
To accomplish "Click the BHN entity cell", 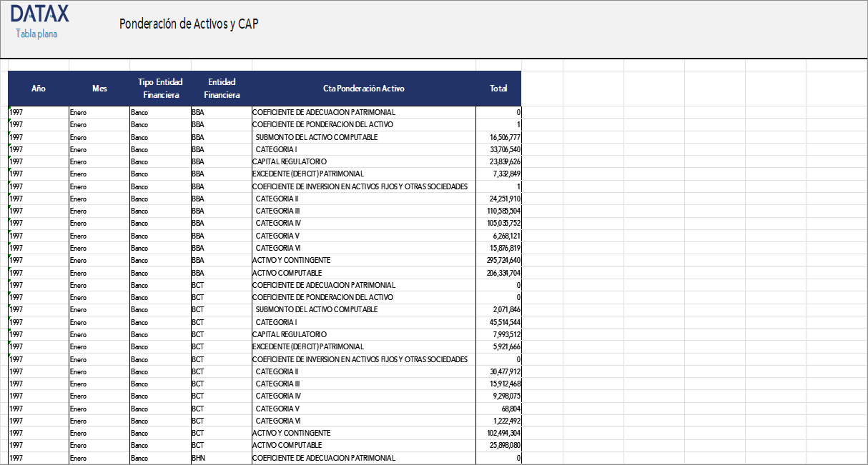I will [x=198, y=458].
